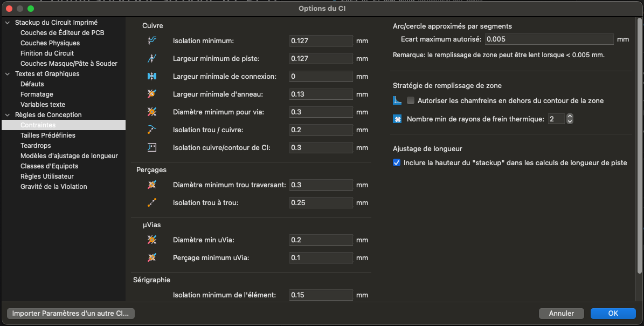Viewport: 644px width, 326px height.
Task: Confirm settings with the OK button
Action: (x=613, y=313)
